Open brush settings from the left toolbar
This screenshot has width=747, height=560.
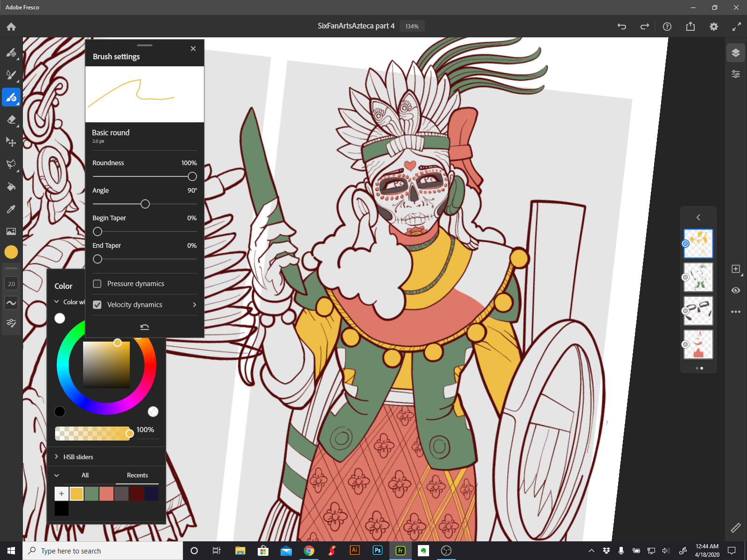click(11, 323)
